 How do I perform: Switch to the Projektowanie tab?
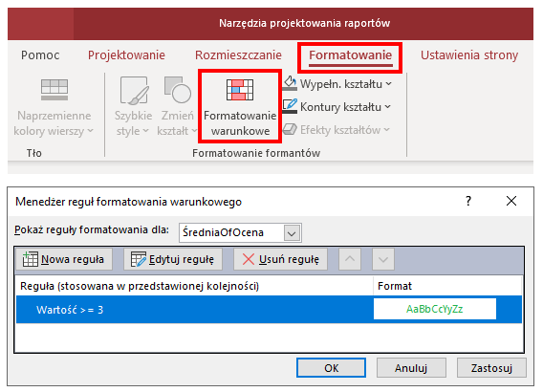(126, 55)
